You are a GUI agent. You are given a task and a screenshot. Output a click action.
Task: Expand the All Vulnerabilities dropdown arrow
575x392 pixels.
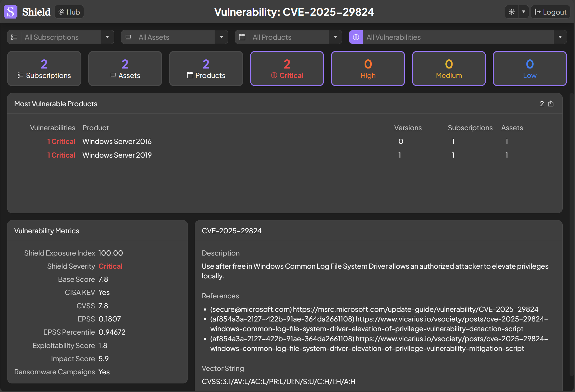[560, 37]
